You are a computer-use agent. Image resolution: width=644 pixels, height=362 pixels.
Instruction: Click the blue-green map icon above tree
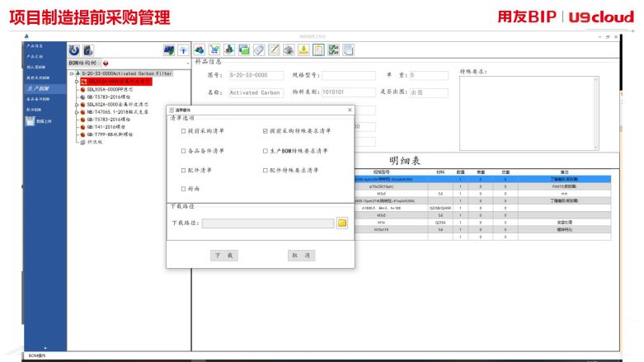tap(169, 50)
